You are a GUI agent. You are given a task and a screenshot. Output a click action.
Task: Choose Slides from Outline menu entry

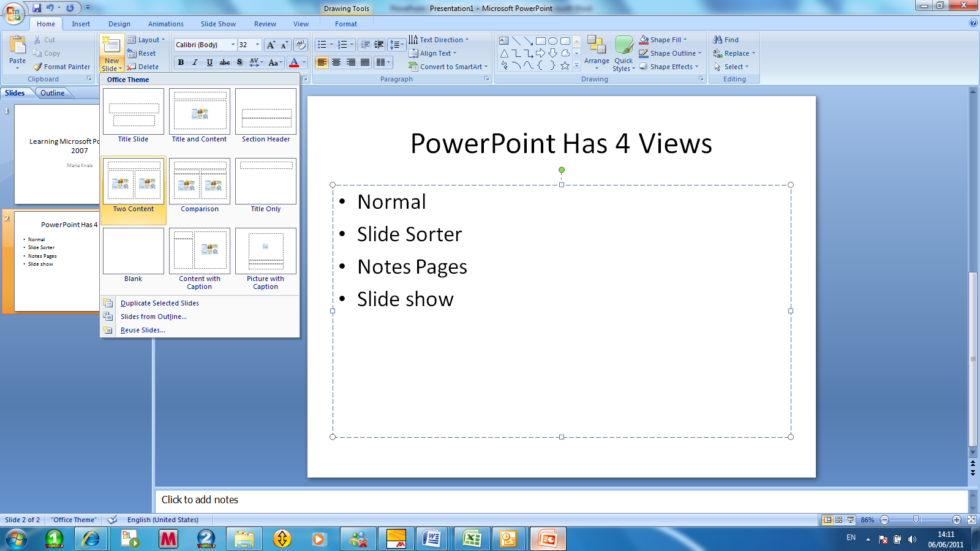coord(200,317)
